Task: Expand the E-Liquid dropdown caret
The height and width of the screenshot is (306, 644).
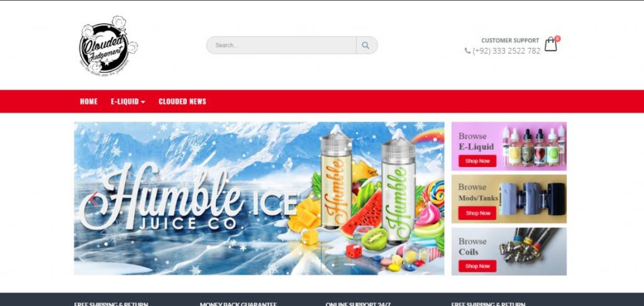Action: point(143,102)
